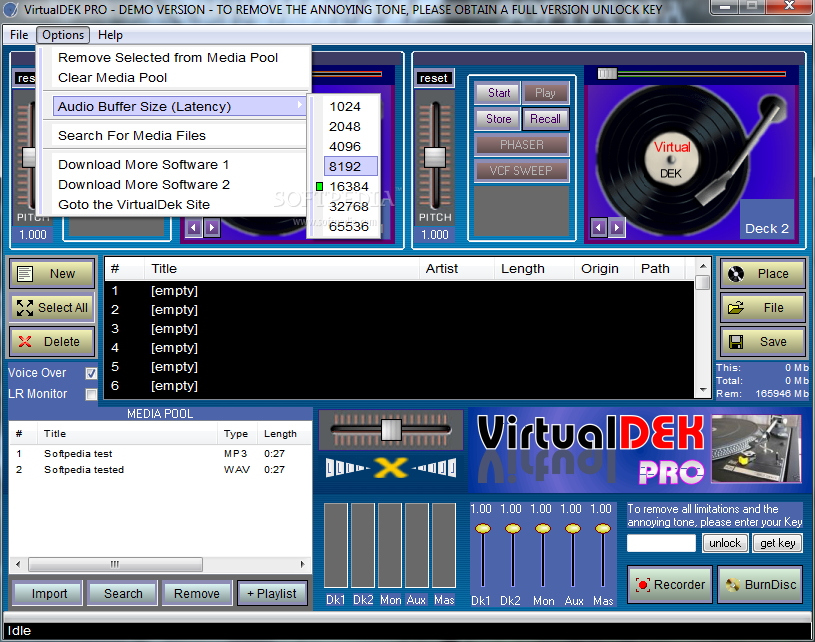Click the unlock key input field

661,543
